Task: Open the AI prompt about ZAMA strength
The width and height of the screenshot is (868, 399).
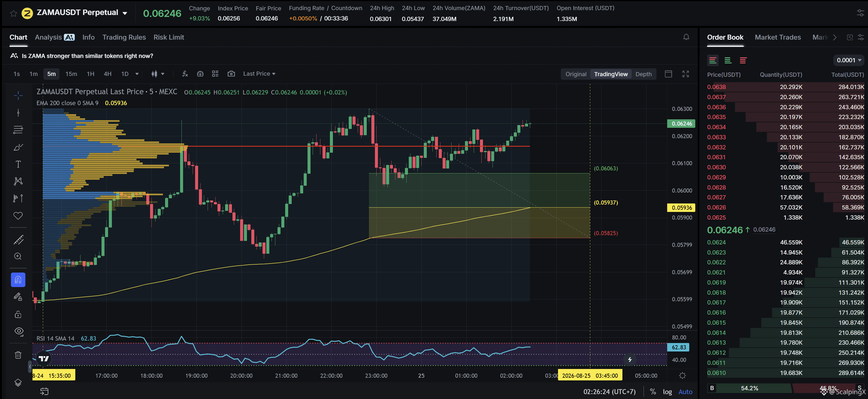Action: 82,56
